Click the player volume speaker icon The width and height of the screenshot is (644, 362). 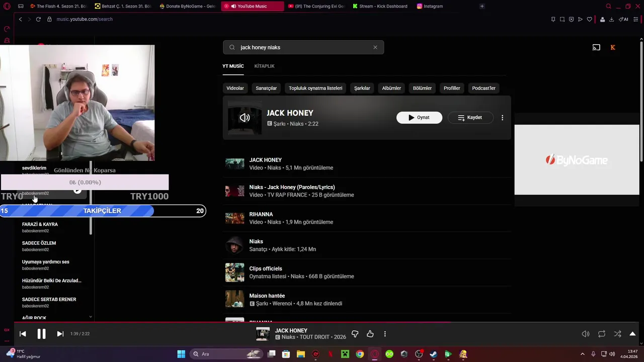[x=586, y=334]
